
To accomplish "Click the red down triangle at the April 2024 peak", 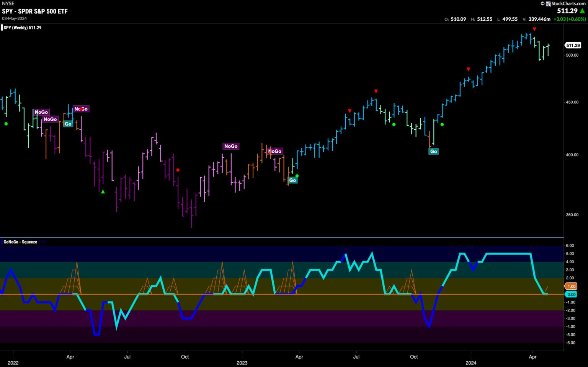I will tap(534, 29).
